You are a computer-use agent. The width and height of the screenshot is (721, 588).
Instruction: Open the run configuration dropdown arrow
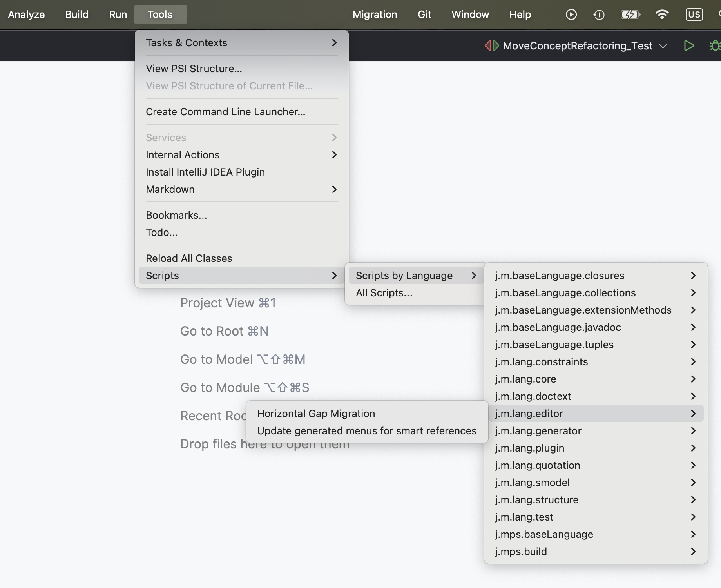663,46
